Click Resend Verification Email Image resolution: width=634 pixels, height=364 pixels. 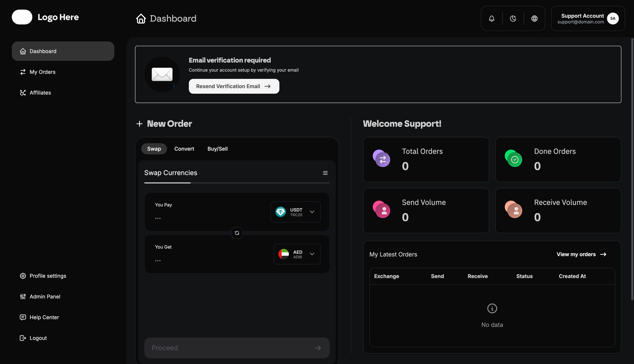coord(234,86)
